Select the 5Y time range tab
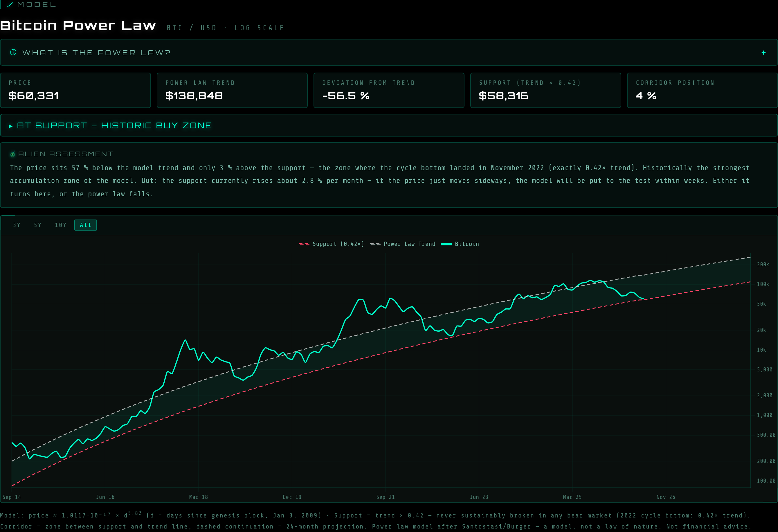 coord(38,225)
